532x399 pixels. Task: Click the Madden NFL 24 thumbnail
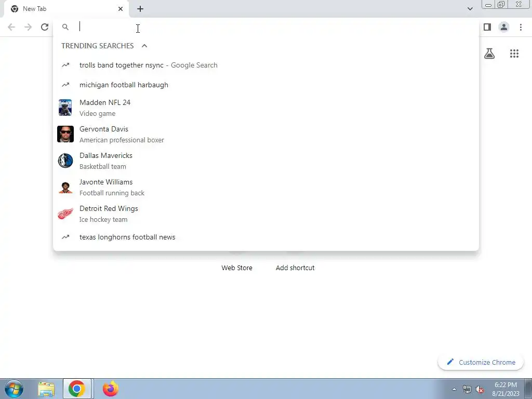tap(65, 108)
